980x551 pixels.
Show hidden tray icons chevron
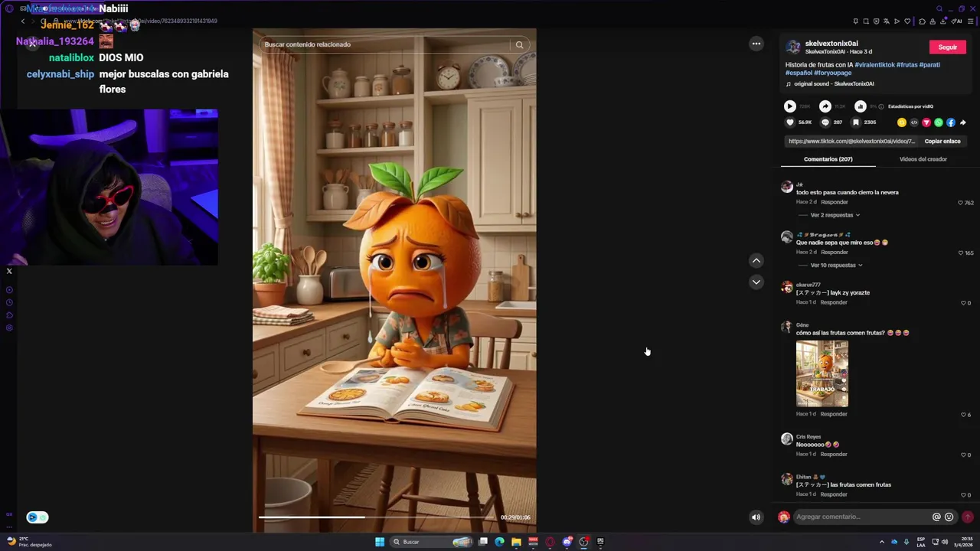pos(881,542)
